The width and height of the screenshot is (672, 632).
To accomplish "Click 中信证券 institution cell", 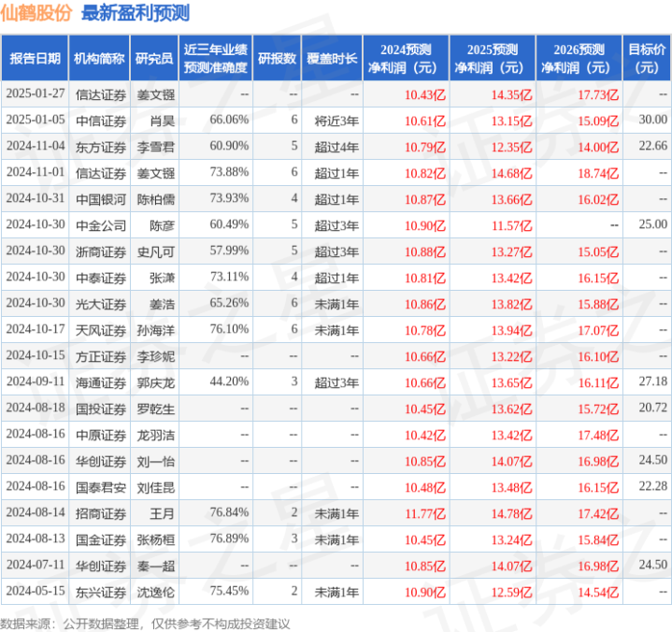I will coord(101,122).
